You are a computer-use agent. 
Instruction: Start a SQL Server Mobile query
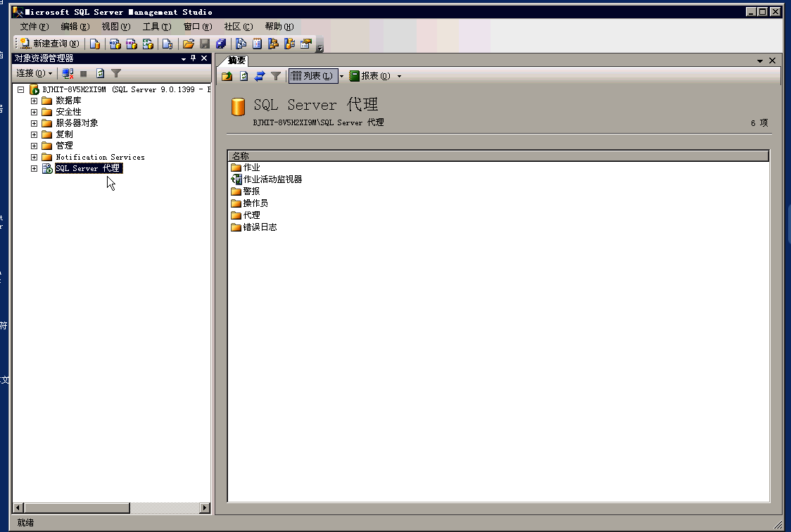[x=167, y=44]
